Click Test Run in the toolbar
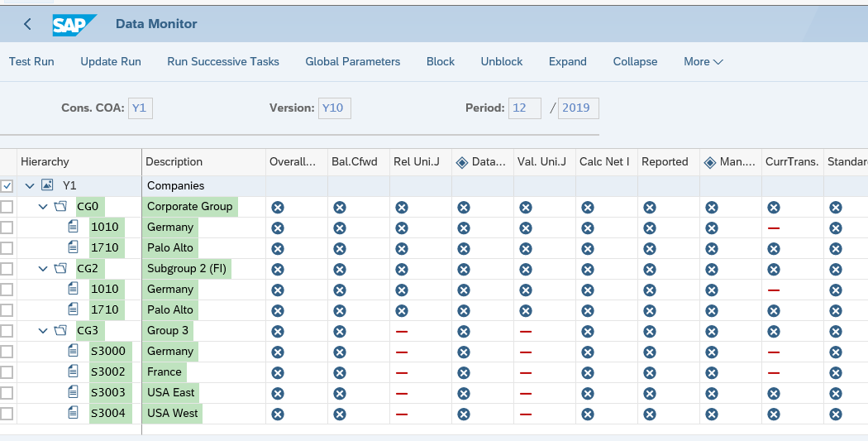The width and height of the screenshot is (868, 441). click(x=31, y=61)
